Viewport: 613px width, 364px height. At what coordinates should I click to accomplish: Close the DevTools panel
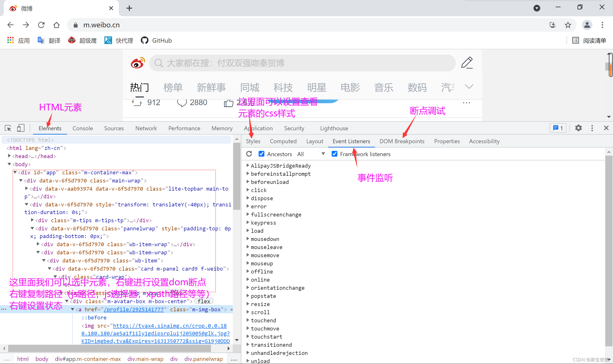coord(606,128)
